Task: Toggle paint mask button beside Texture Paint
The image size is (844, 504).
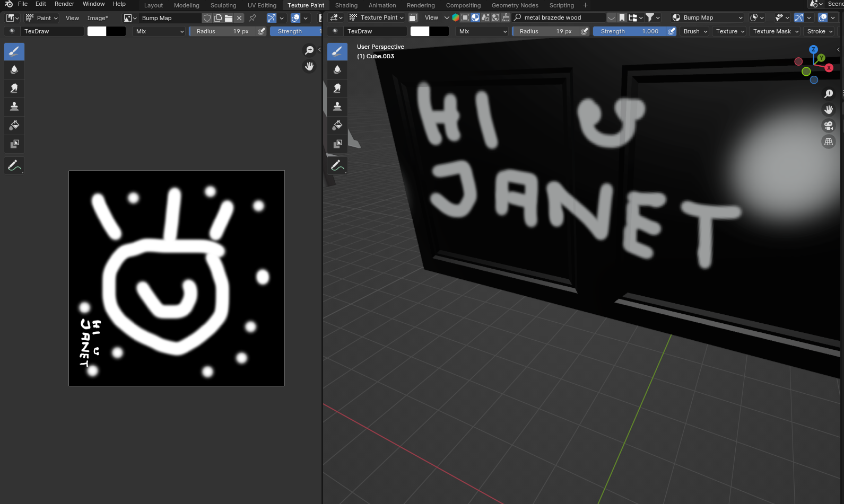Action: (x=413, y=17)
